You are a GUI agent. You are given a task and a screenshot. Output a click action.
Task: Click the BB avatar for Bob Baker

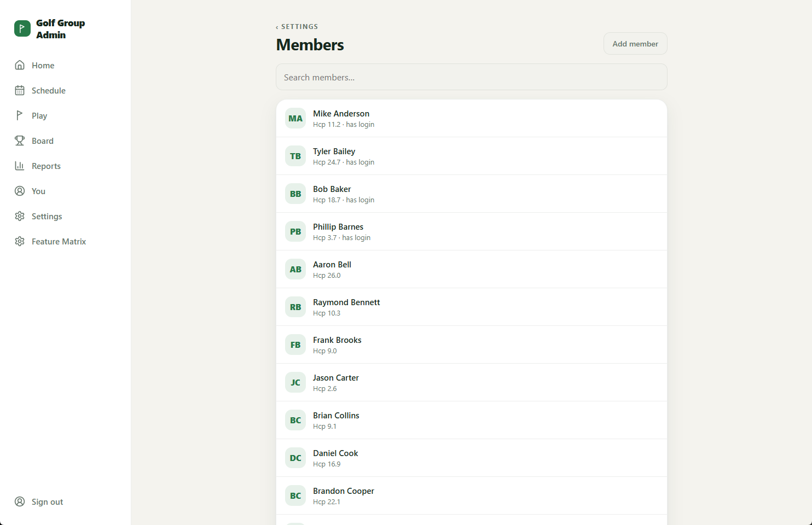295,194
